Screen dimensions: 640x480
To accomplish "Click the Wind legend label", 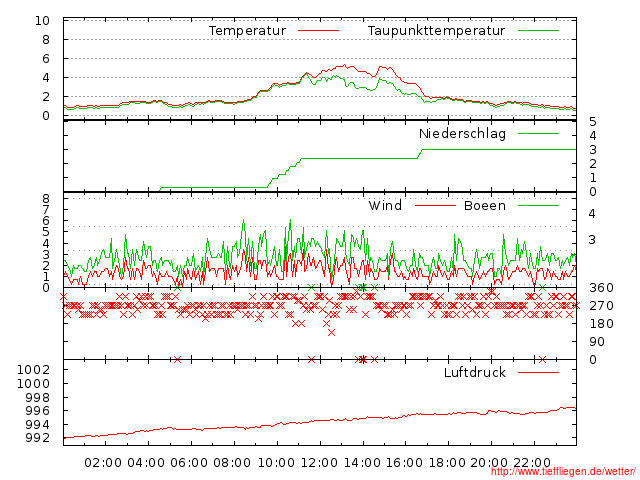I will pyautogui.click(x=385, y=205).
